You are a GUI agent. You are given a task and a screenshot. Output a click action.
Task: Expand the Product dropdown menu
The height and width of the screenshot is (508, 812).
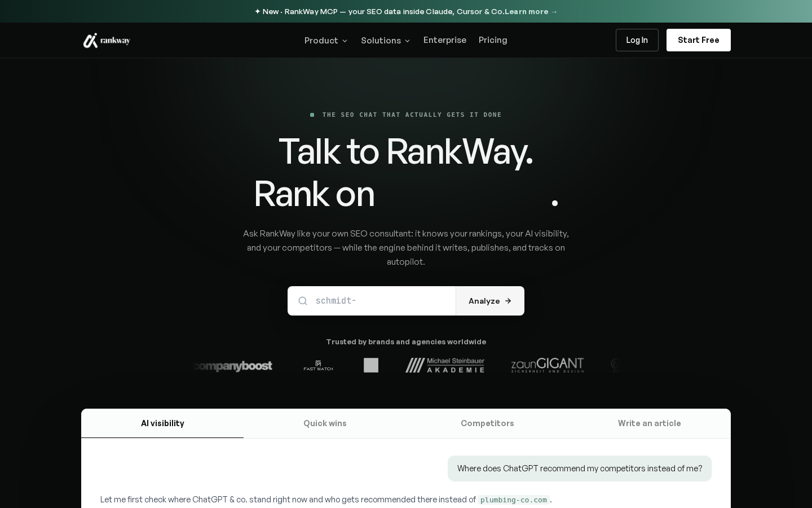[326, 40]
